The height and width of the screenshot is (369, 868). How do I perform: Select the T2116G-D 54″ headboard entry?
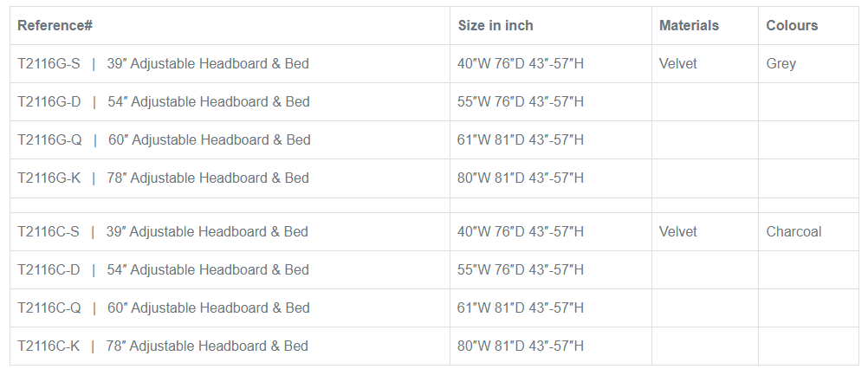163,101
